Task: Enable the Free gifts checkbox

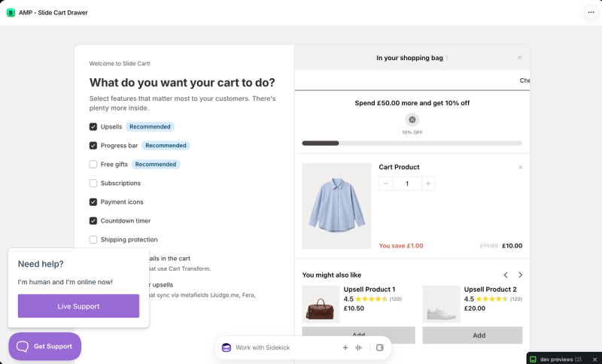Action: tap(93, 164)
